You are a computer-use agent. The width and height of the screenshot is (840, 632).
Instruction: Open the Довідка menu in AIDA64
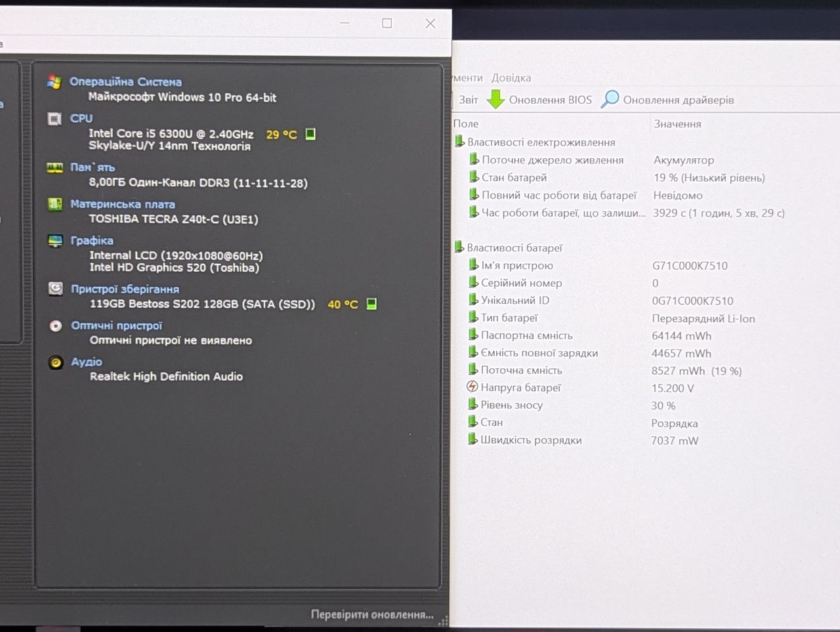[511, 77]
